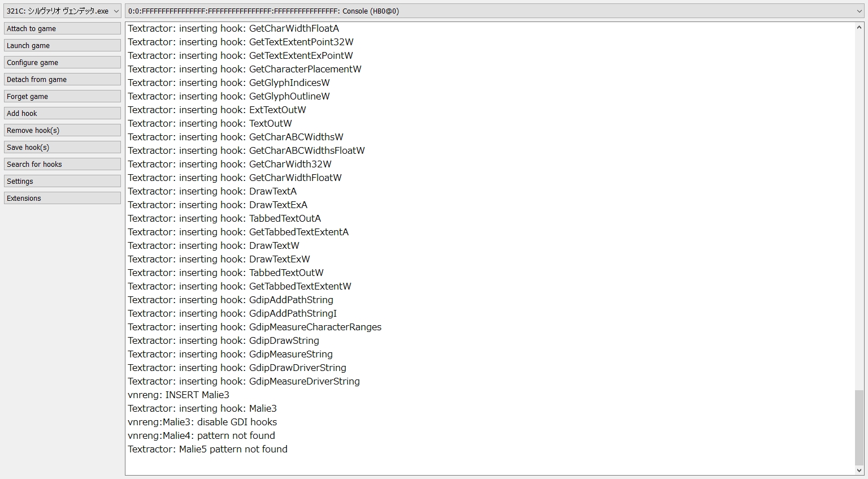Image resolution: width=868 pixels, height=479 pixels.
Task: Click the line 'vnreng: INSERT Malie3'
Action: click(x=179, y=395)
